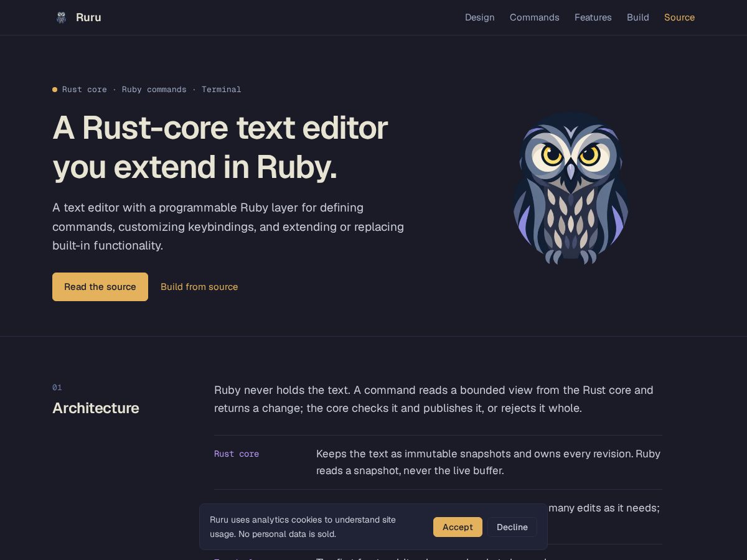Click the Ruru brand name

coord(88,17)
